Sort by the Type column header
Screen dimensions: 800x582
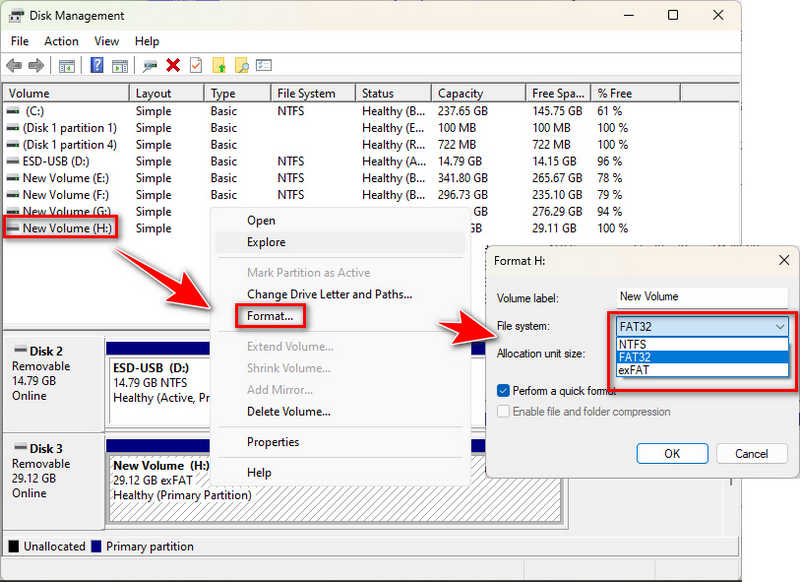click(x=237, y=93)
